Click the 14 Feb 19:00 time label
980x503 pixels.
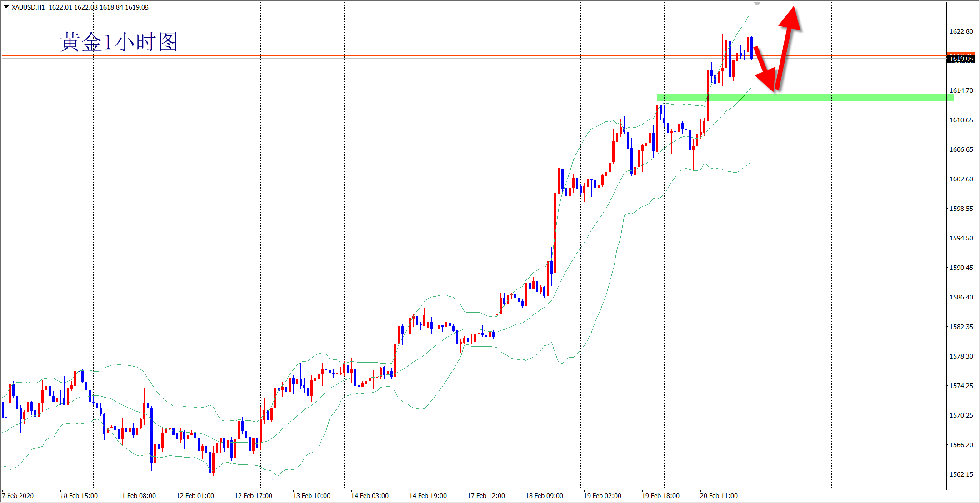[428, 496]
